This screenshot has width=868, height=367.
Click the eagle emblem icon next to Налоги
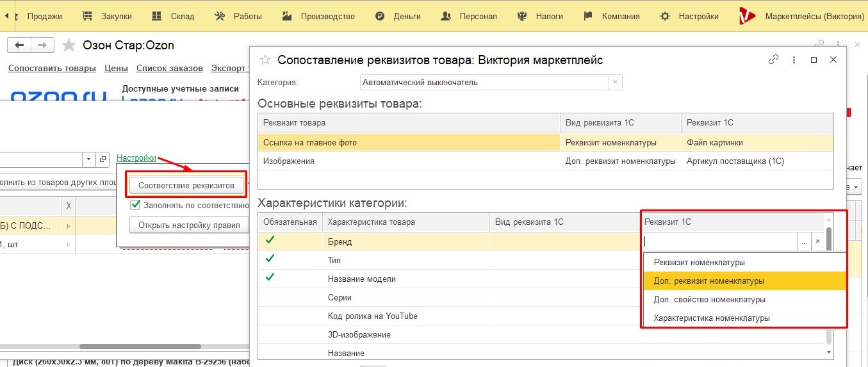tap(521, 16)
